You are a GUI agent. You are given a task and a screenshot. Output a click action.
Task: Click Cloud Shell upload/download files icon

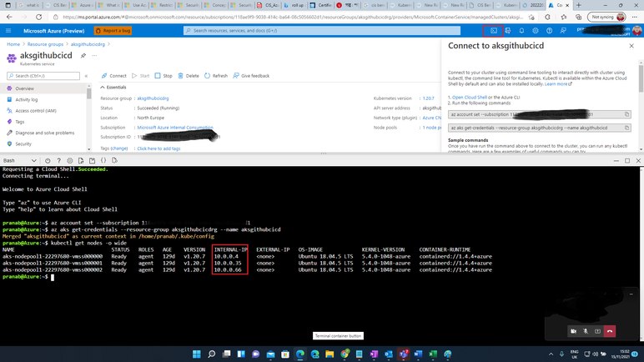point(81,161)
